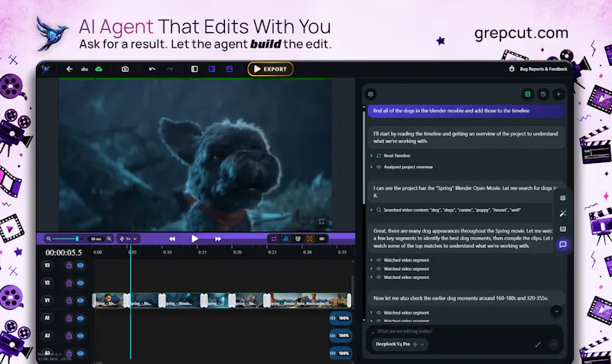The height and width of the screenshot is (364, 612).
Task: Click the abc project name icon
Action: [x=84, y=69]
